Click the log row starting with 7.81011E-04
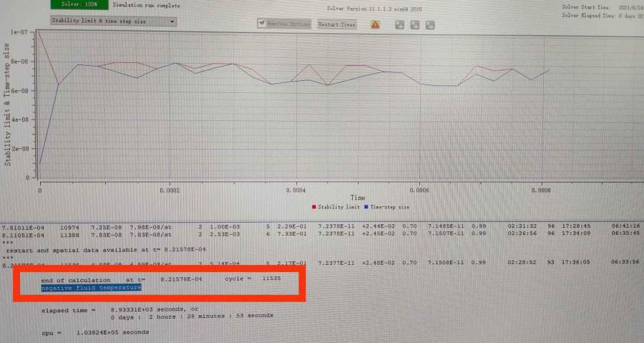 321,226
